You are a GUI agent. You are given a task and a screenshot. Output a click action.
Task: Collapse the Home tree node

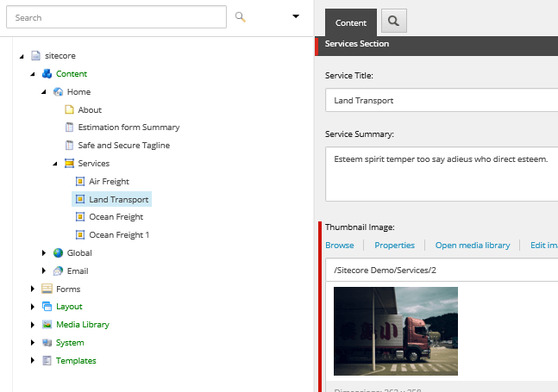(x=44, y=92)
